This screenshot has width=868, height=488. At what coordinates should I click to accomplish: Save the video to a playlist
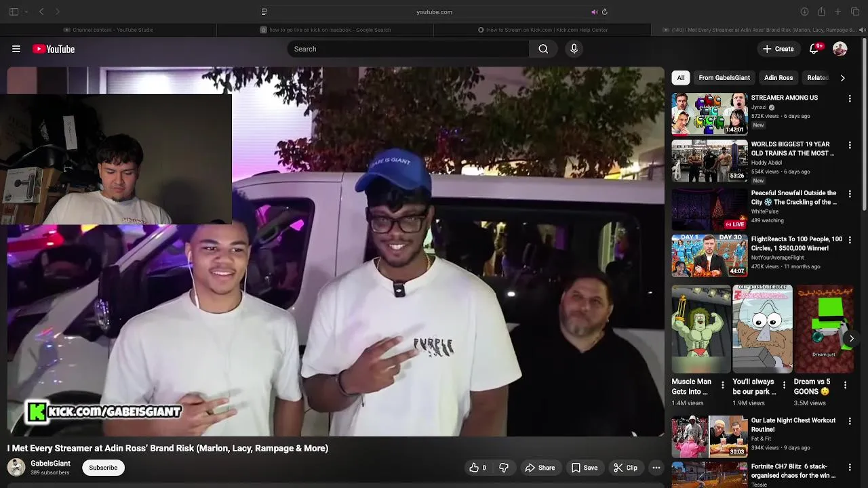(x=585, y=468)
